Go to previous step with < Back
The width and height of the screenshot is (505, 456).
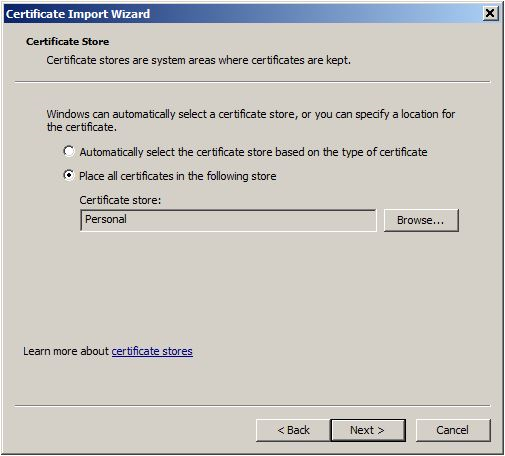click(x=293, y=430)
